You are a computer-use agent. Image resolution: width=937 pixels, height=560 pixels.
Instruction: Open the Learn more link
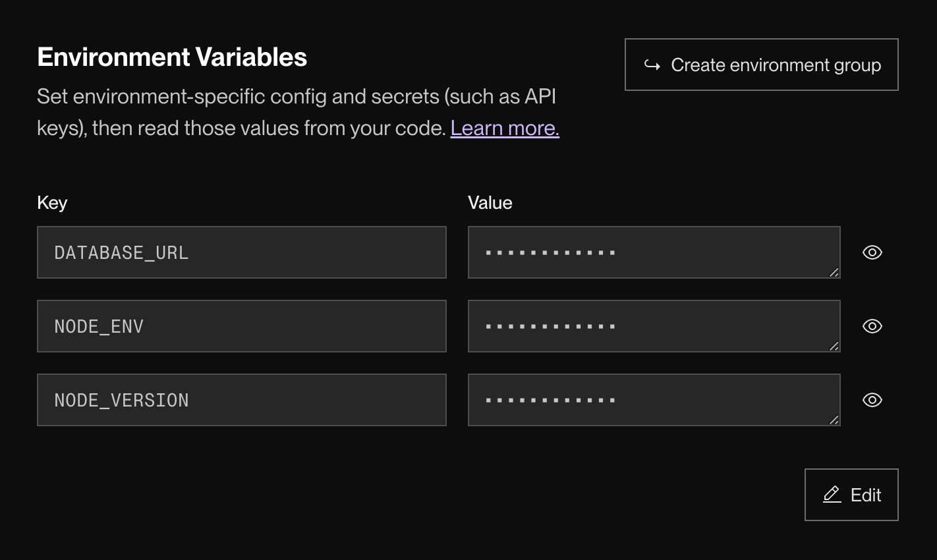coord(504,128)
